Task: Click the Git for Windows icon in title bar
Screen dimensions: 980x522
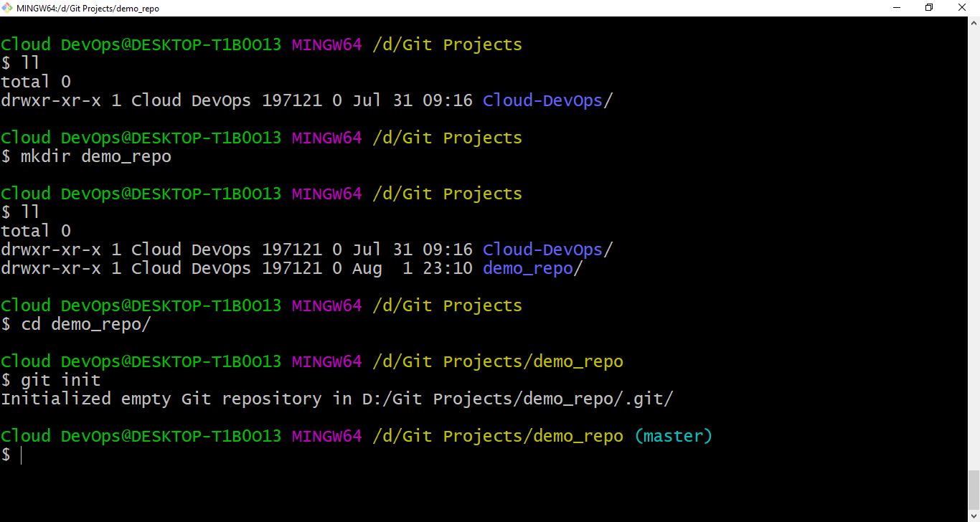Action: click(x=8, y=8)
